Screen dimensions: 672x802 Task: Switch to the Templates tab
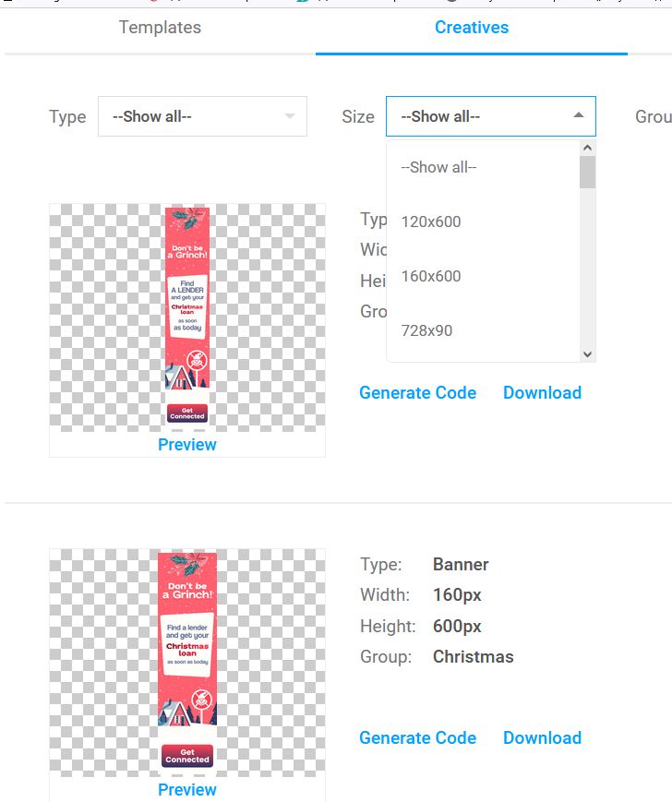point(160,28)
